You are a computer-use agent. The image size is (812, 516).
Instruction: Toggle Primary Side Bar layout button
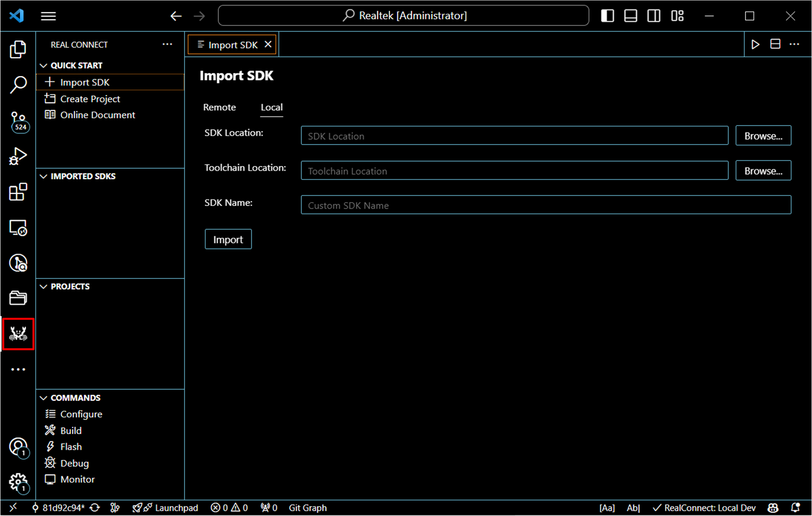607,16
